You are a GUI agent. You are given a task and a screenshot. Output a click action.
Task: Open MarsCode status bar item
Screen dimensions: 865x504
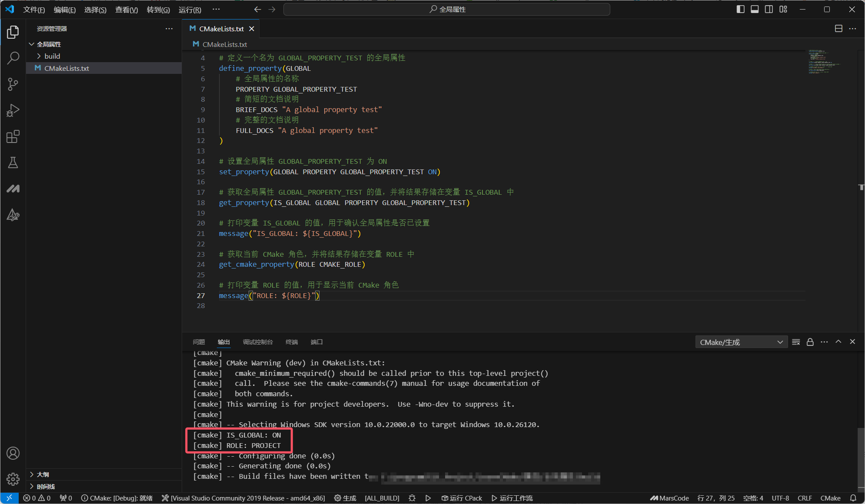669,498
